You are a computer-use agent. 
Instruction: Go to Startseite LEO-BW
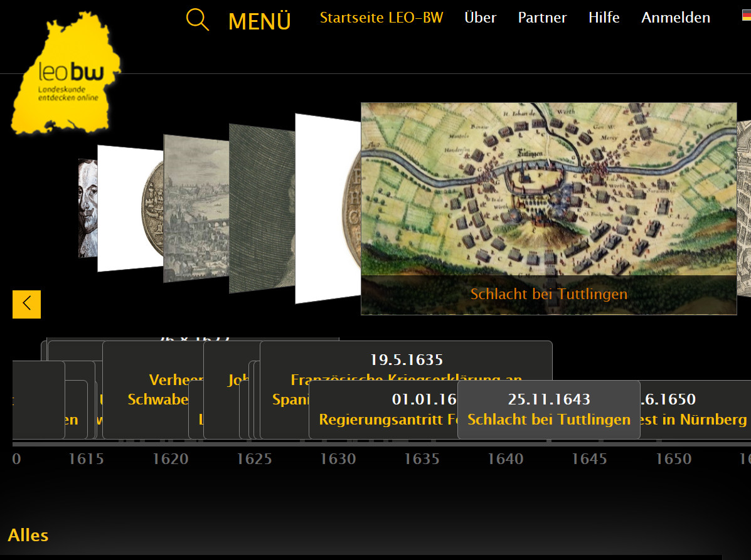[381, 18]
